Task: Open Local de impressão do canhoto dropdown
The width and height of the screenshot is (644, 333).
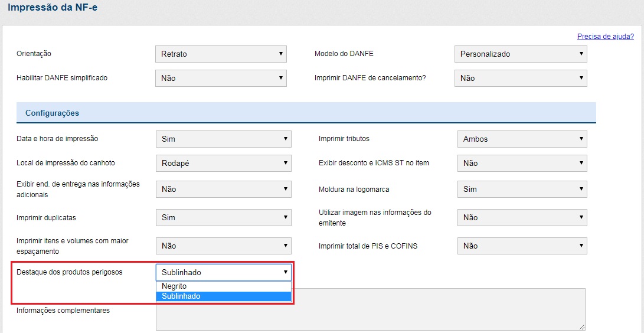Action: tap(223, 163)
